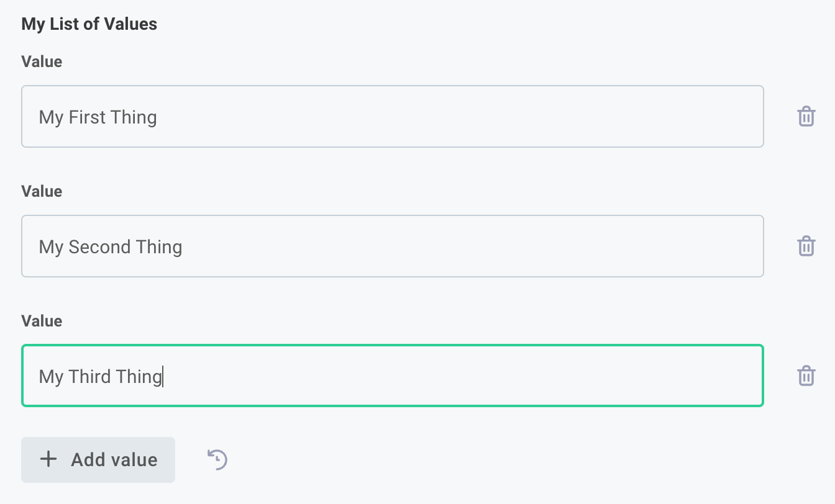835x504 pixels.
Task: Click inside the My First Thing field
Action: pyautogui.click(x=393, y=116)
